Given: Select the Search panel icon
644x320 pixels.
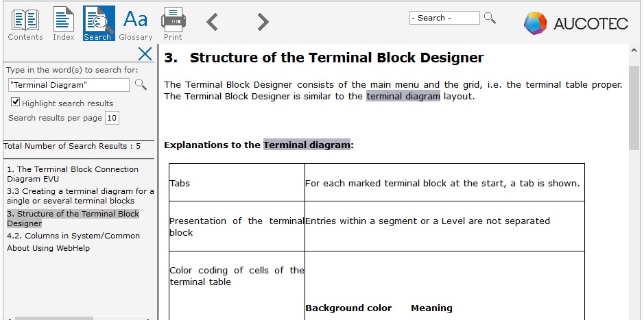Looking at the screenshot, I should coord(99,23).
